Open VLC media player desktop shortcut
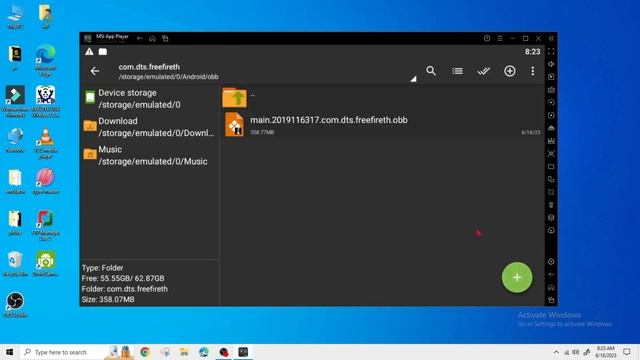640x360 pixels. (x=45, y=143)
